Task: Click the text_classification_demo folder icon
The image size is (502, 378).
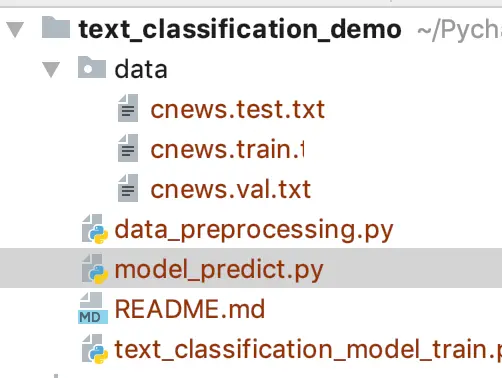Action: click(56, 27)
